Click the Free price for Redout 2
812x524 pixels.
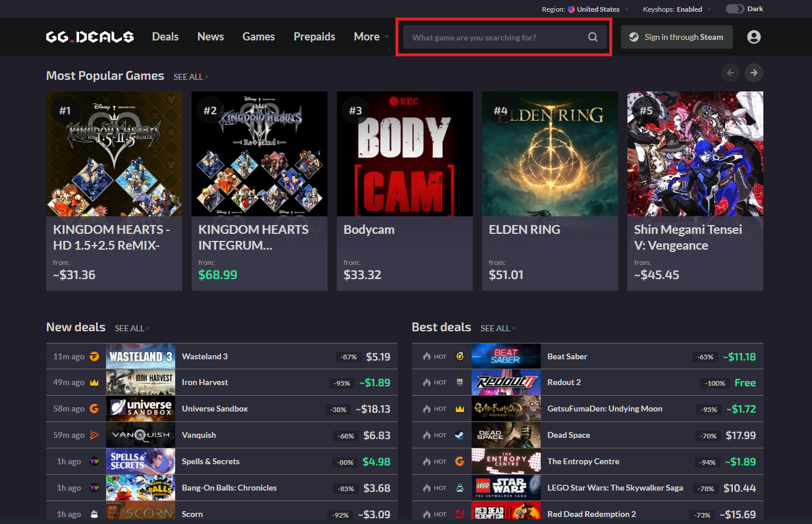tap(745, 383)
